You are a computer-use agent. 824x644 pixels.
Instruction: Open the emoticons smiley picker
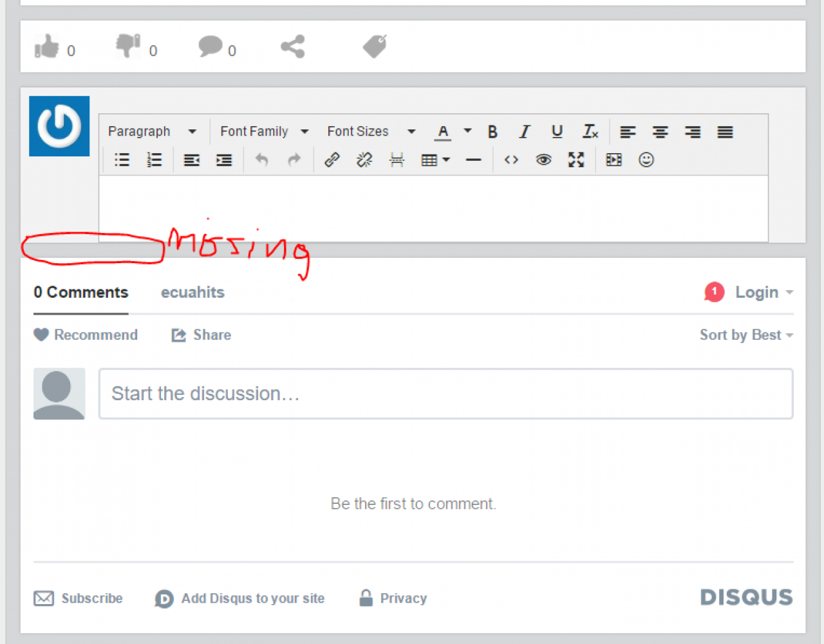point(646,160)
